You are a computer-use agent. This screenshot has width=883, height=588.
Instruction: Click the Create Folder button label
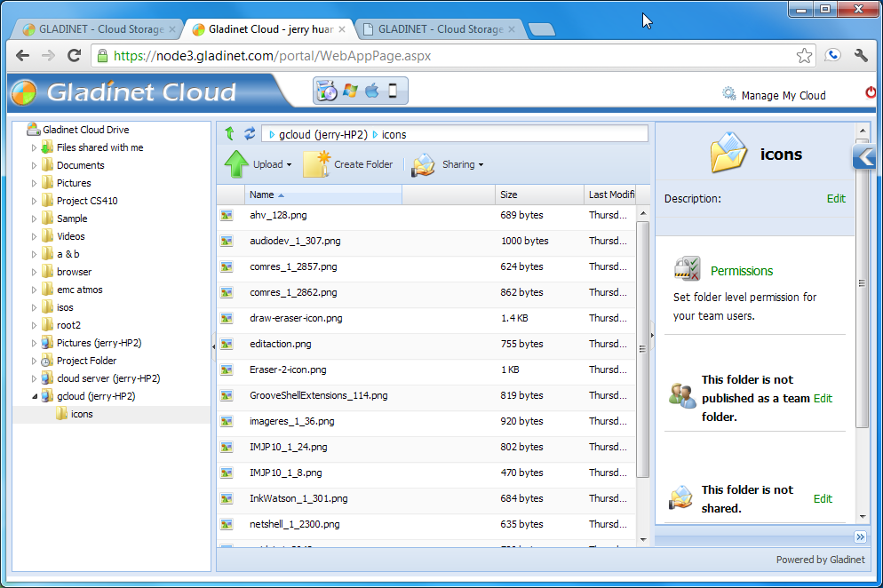363,164
